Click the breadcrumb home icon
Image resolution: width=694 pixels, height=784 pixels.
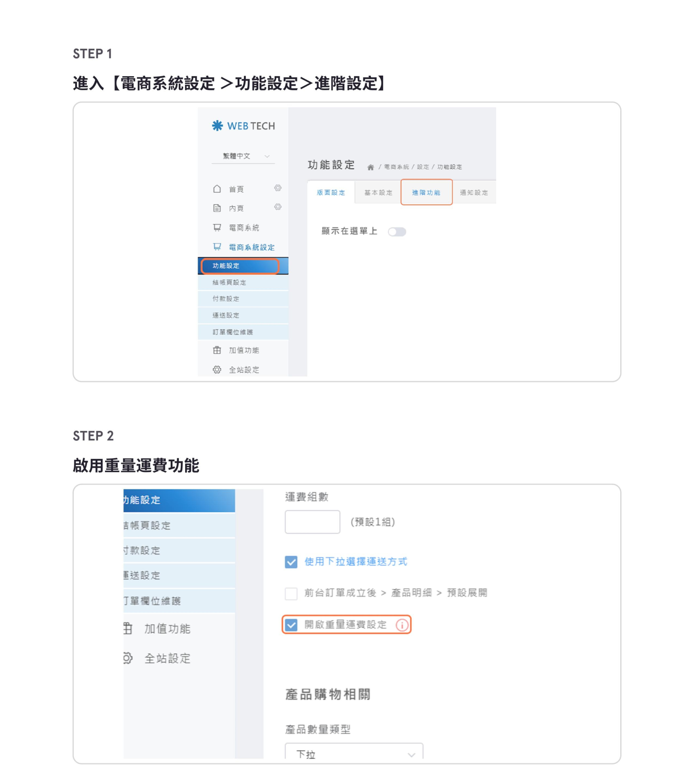pos(370,167)
